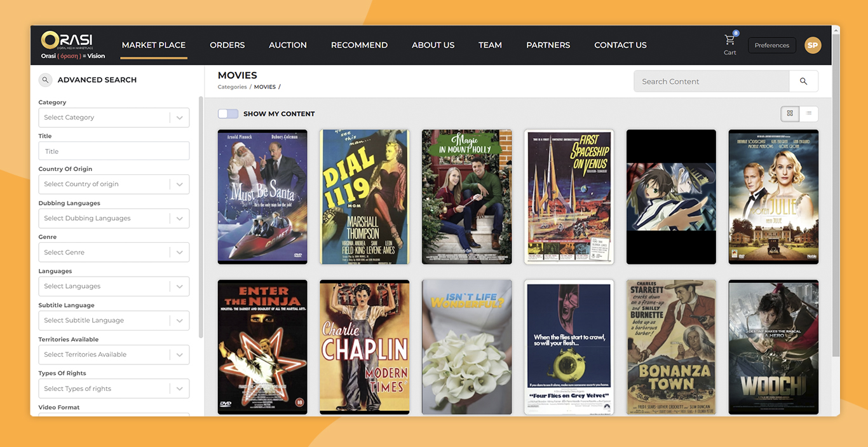Image resolution: width=868 pixels, height=447 pixels.
Task: Open the Contact Us page
Action: pyautogui.click(x=620, y=45)
